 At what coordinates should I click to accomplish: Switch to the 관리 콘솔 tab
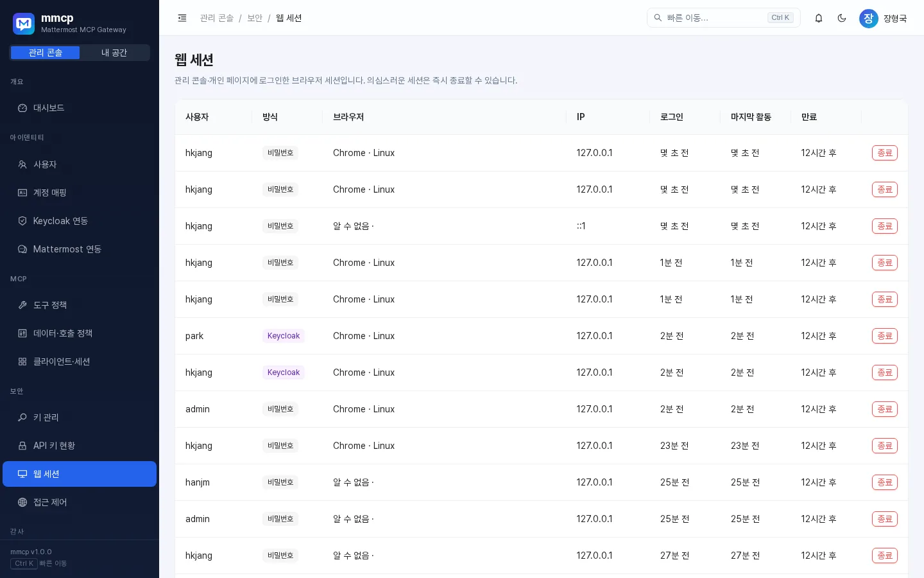point(45,53)
